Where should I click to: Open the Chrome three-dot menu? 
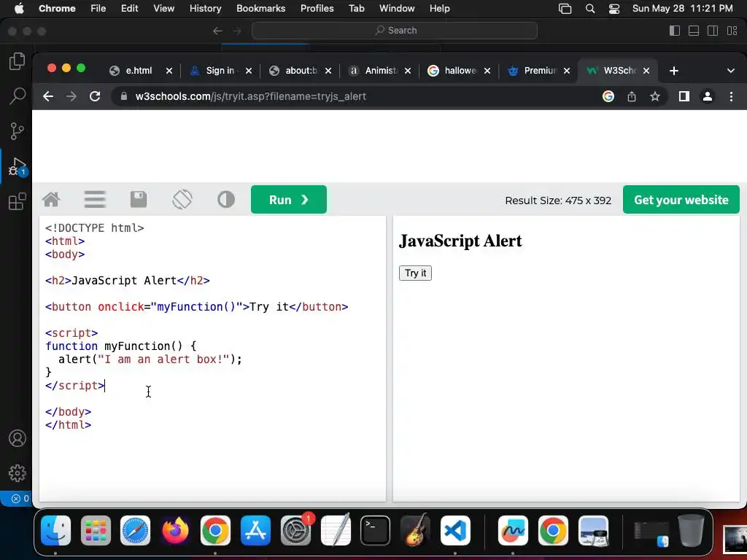pos(731,96)
